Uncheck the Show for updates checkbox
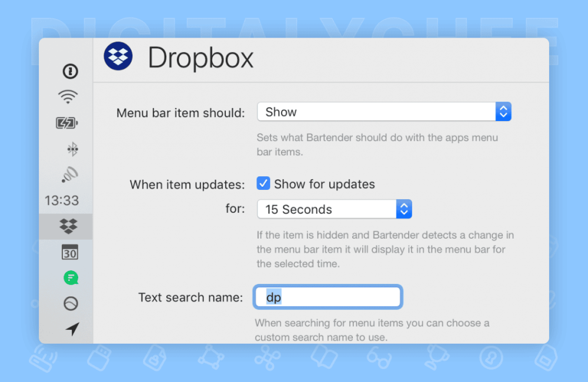 click(x=263, y=183)
